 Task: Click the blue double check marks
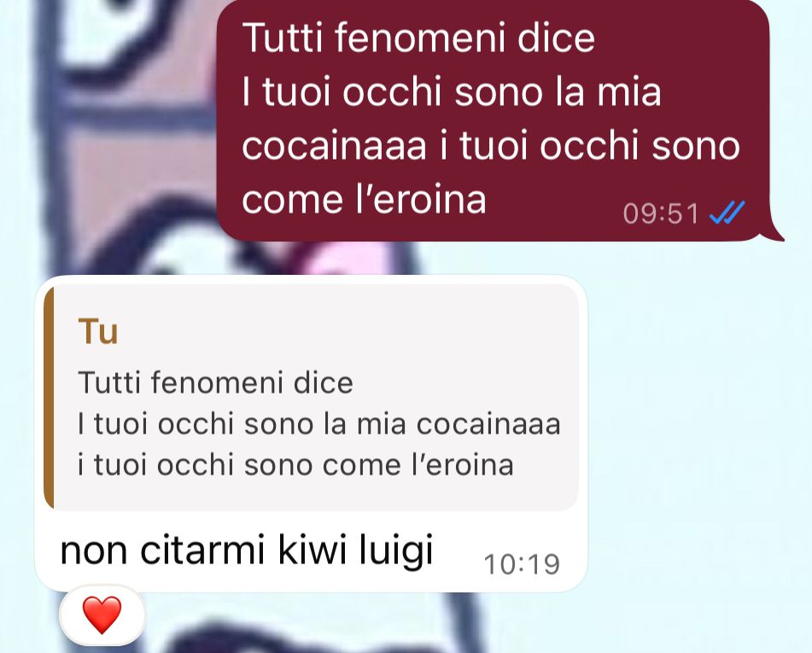(727, 213)
